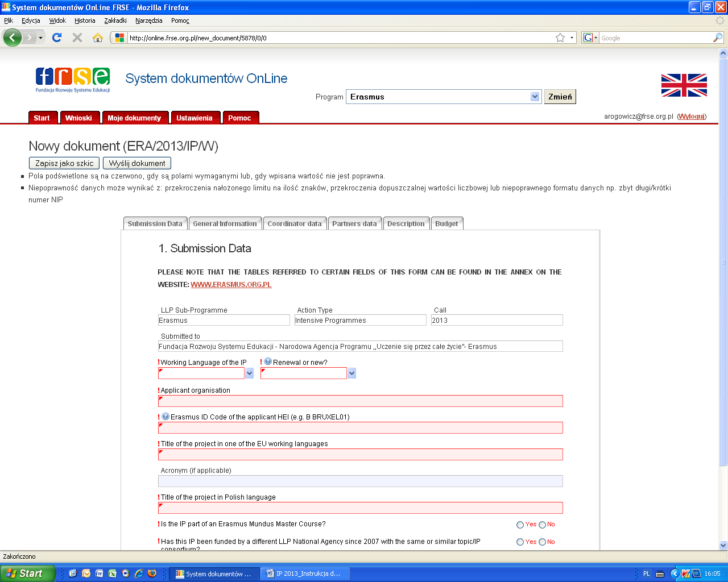Click the Wyślij dokument button
Image resolution: width=728 pixels, height=582 pixels.
click(137, 163)
